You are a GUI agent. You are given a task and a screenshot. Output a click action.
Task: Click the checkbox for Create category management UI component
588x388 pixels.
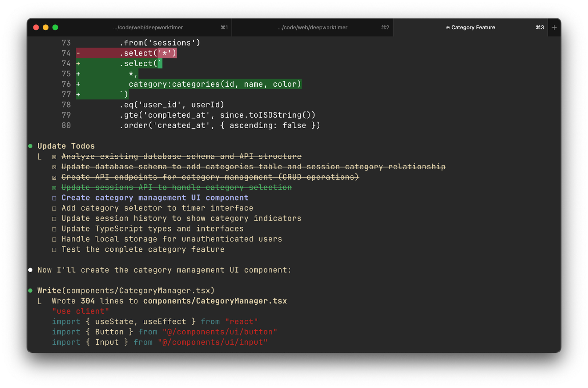[54, 198]
